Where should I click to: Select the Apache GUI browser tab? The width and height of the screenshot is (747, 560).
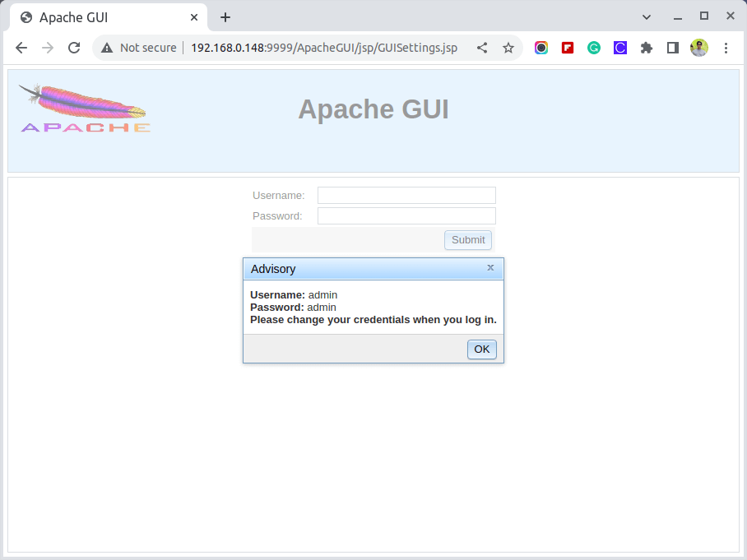pos(99,17)
